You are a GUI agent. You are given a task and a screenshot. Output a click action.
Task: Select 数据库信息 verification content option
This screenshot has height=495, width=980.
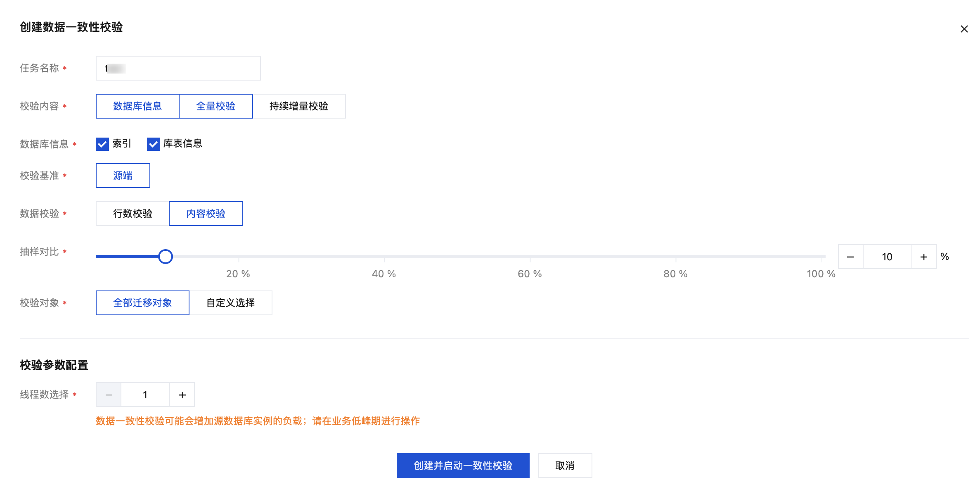click(137, 106)
